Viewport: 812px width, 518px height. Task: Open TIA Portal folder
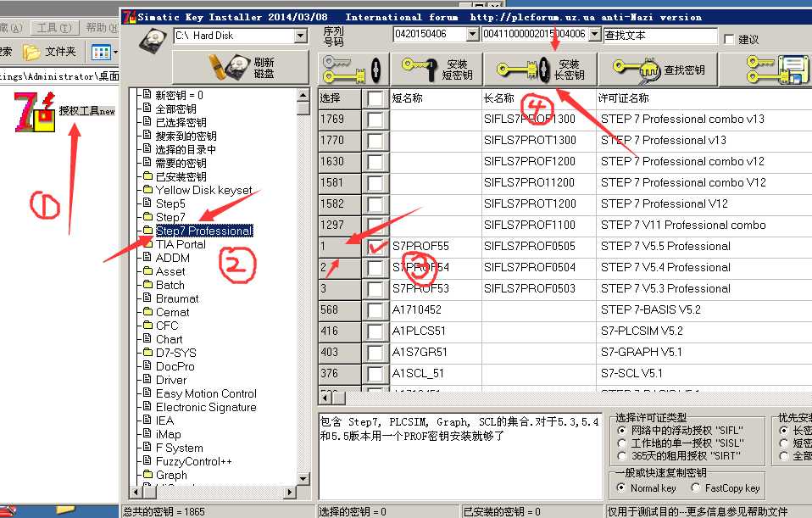pyautogui.click(x=181, y=244)
